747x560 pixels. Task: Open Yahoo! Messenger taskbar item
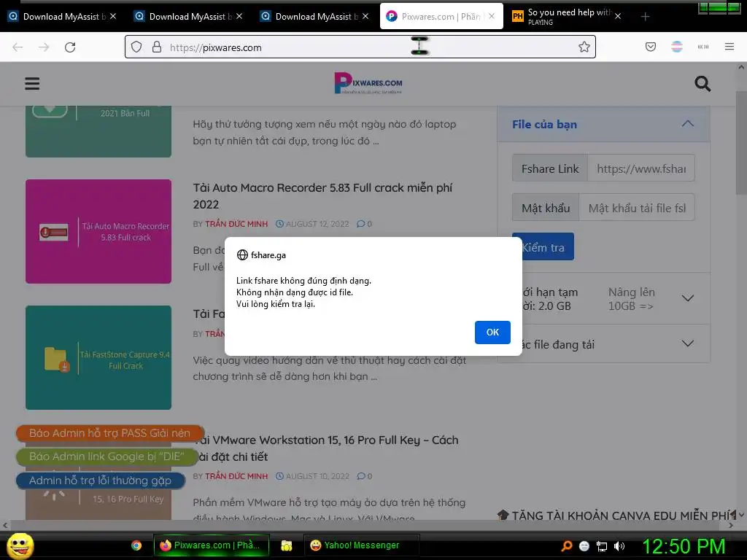pyautogui.click(x=361, y=545)
